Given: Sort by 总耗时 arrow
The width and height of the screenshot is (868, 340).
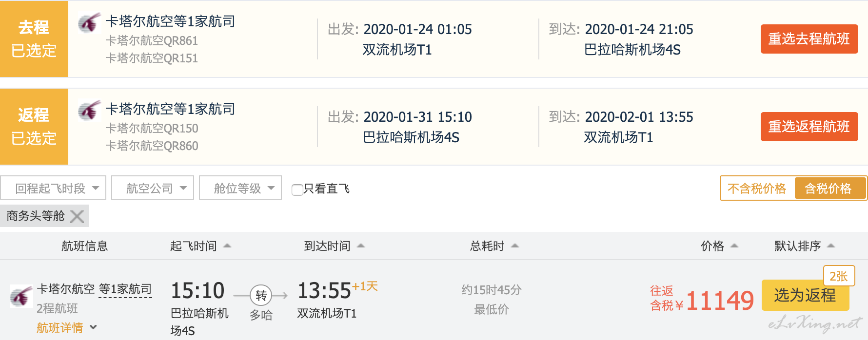Looking at the screenshot, I should pyautogui.click(x=515, y=246).
